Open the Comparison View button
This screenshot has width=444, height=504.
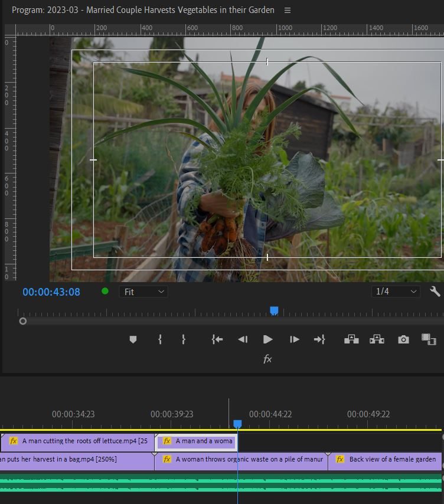point(429,339)
